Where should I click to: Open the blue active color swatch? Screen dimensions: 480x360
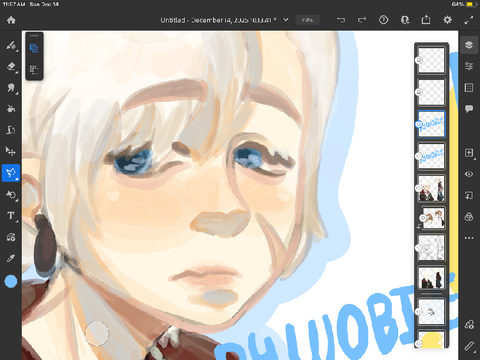(x=11, y=282)
